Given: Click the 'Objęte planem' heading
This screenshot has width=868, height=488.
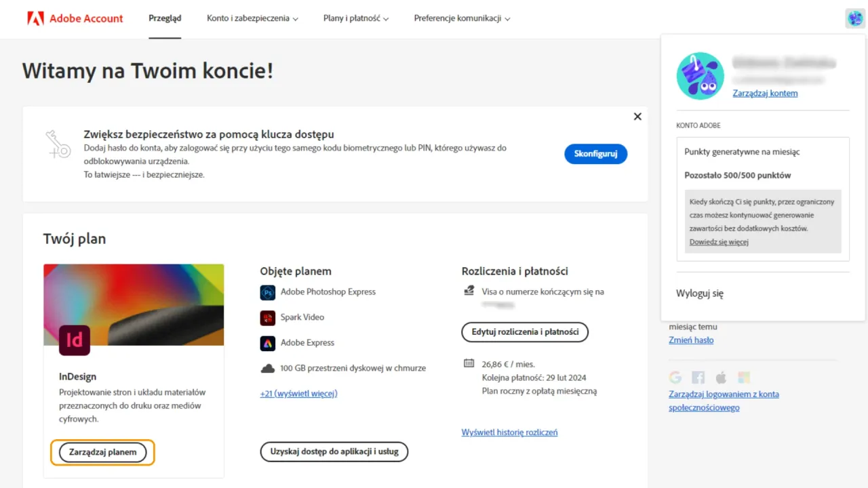Looking at the screenshot, I should pyautogui.click(x=296, y=271).
